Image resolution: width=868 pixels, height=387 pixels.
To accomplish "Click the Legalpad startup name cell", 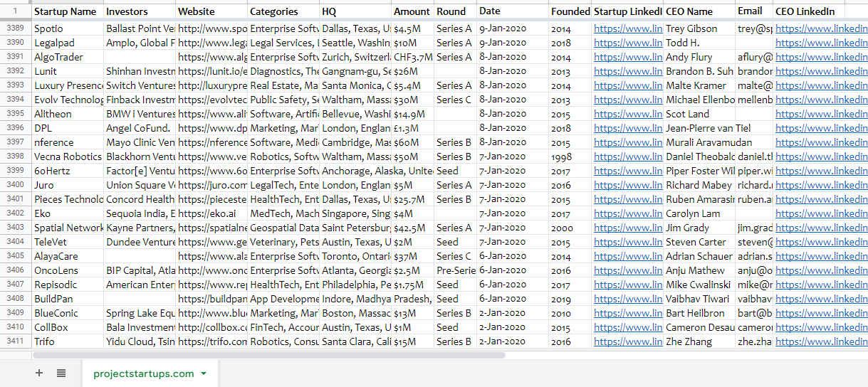I will 68,43.
